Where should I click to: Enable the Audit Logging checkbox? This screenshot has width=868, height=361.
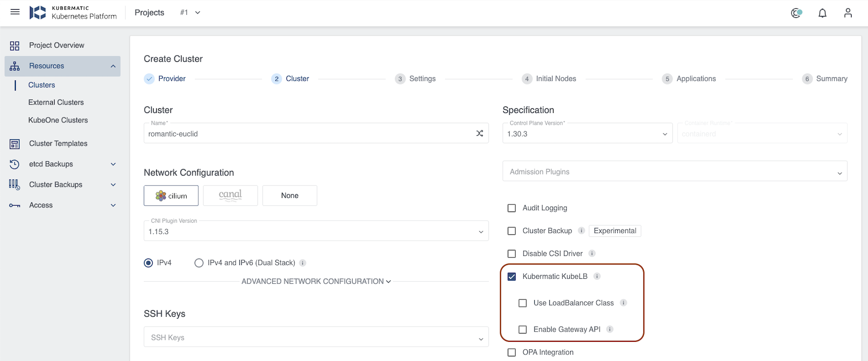click(x=512, y=208)
